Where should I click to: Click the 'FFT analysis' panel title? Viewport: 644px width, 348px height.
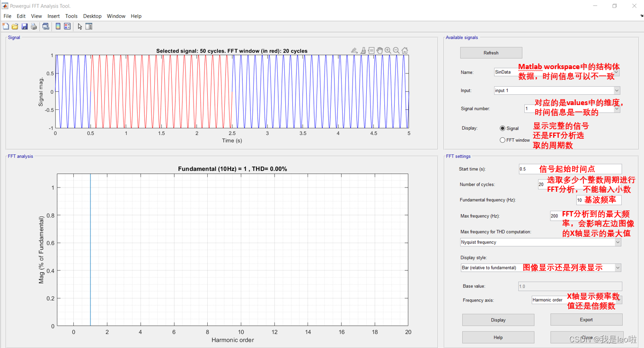tap(20, 156)
